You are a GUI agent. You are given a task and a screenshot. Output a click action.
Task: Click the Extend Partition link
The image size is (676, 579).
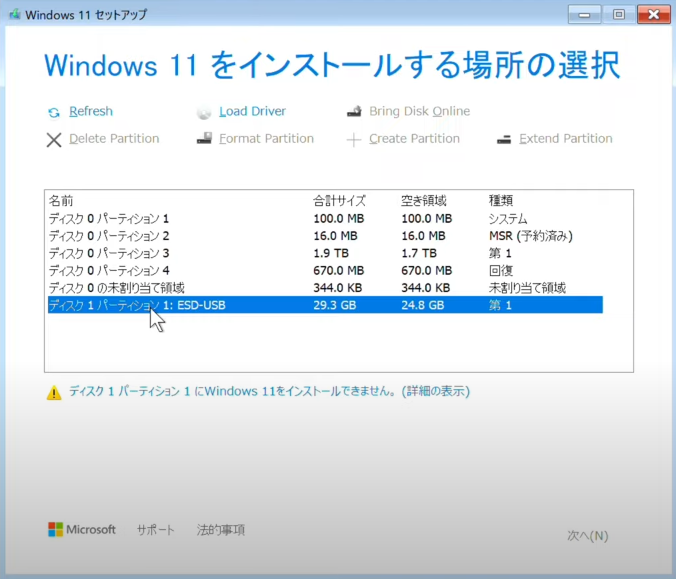click(566, 138)
